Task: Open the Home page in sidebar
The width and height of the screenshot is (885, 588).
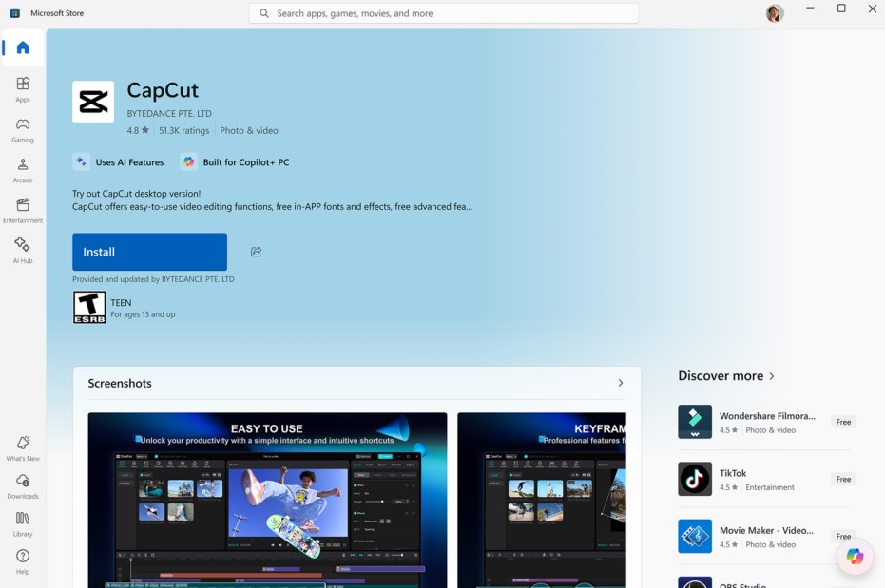Action: click(23, 47)
